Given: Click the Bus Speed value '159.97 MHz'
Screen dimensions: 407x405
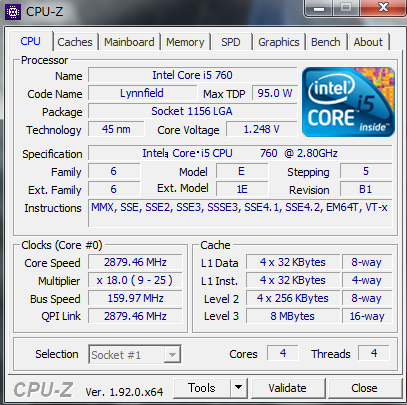Looking at the screenshot, I should pyautogui.click(x=135, y=298).
